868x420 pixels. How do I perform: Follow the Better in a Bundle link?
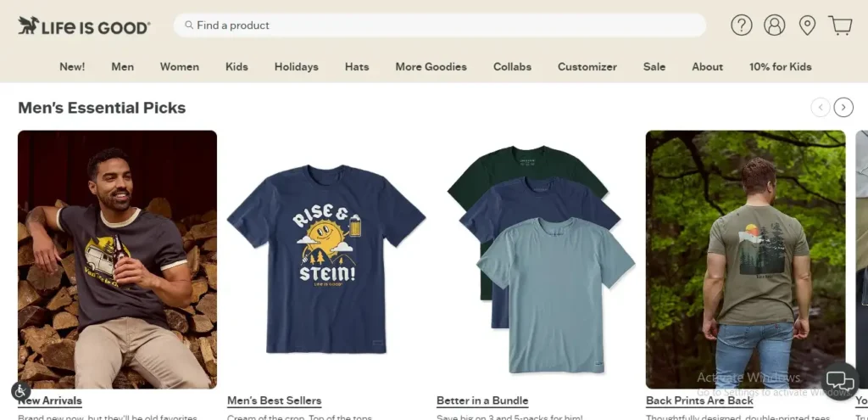[x=482, y=400]
